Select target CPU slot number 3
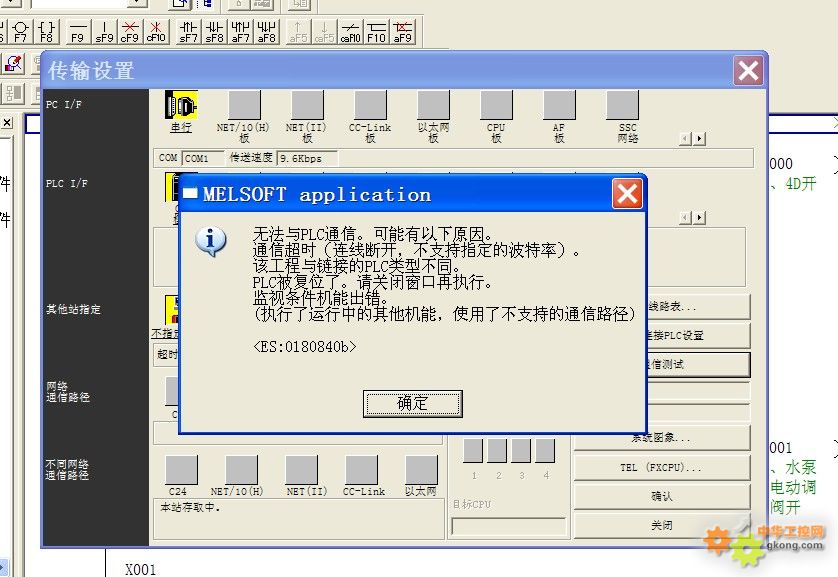Screen dimensions: 838x577 (x=521, y=450)
